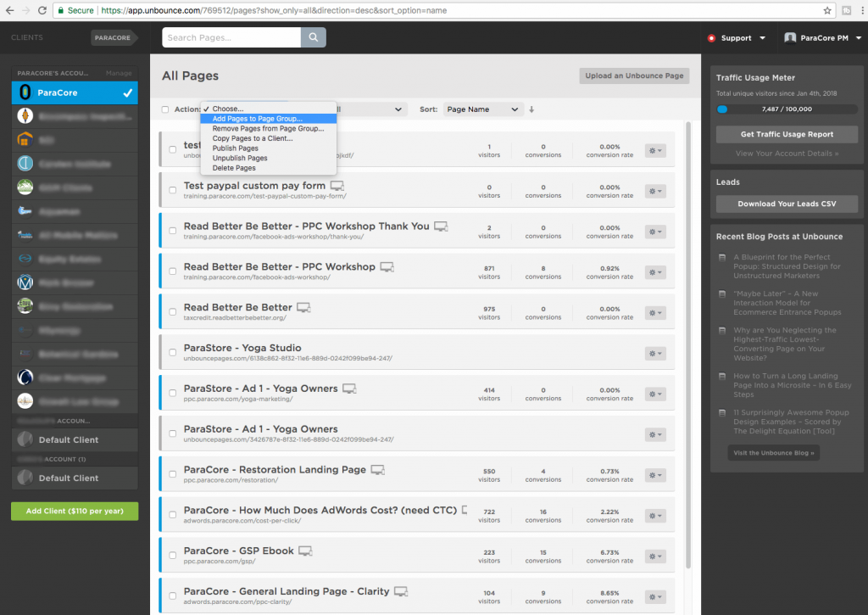Screen dimensions: 868x615
Task: Select Add Pages to Page Group option
Action: [x=269, y=119]
